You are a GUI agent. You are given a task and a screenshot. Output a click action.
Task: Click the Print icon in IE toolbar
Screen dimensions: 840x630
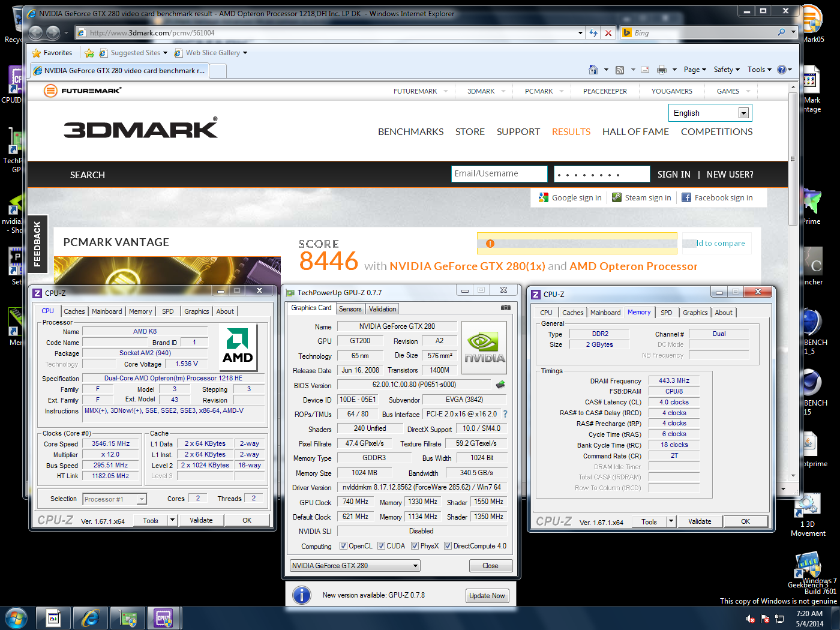(661, 70)
